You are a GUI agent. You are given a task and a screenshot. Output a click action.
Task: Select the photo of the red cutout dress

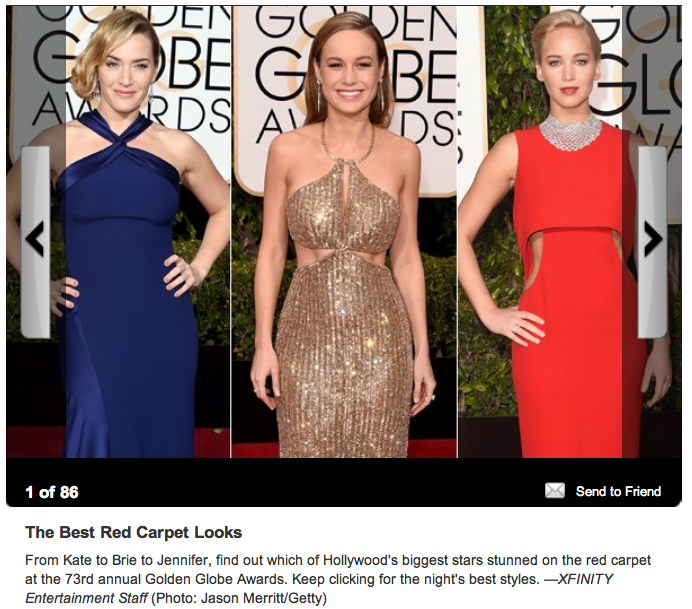570,232
